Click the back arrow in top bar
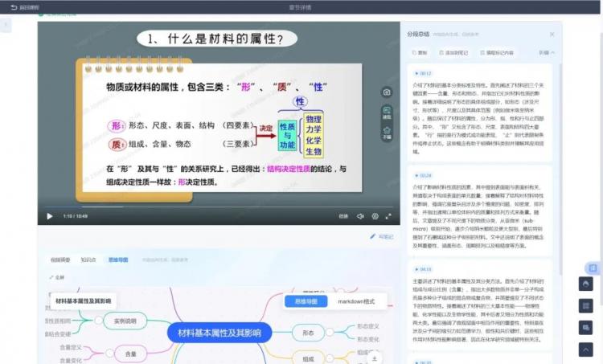 [14, 7]
